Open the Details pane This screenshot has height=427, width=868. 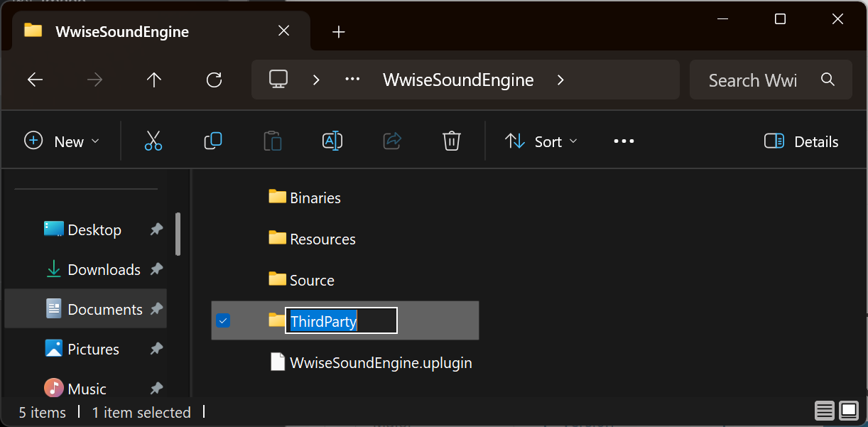point(801,141)
